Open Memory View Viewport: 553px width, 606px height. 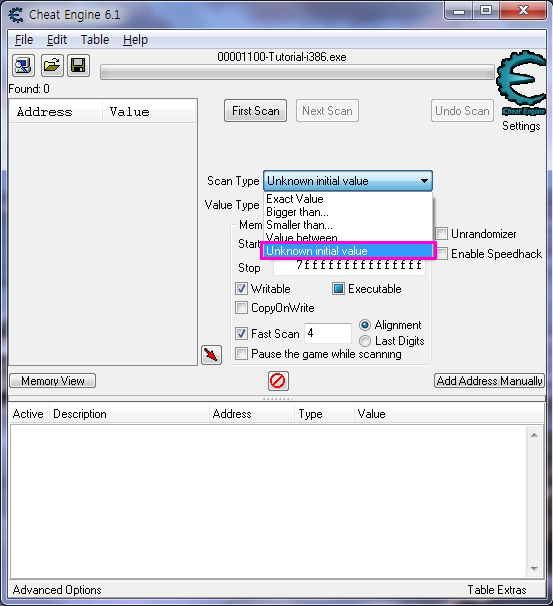pos(53,381)
